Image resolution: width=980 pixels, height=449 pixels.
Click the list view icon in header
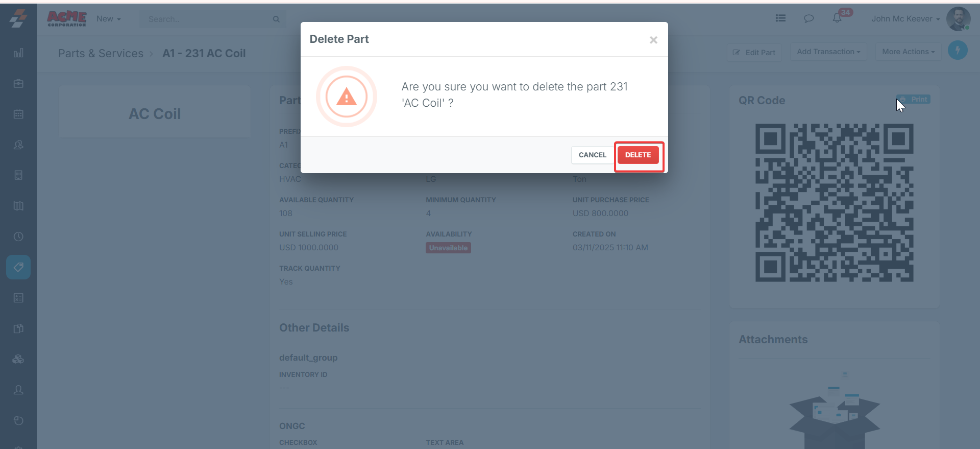coord(780,18)
